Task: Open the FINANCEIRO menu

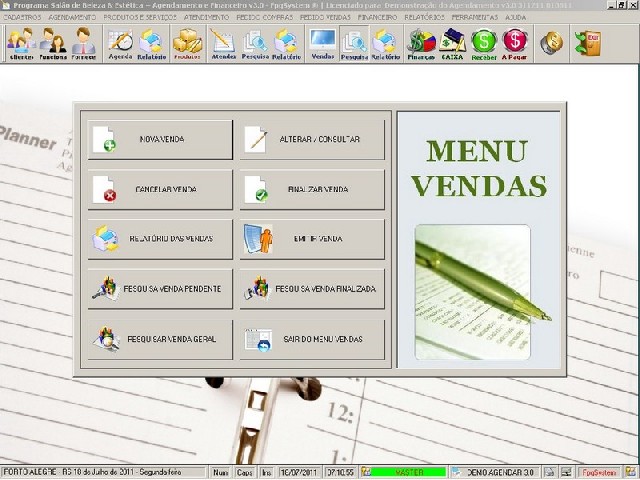Action: tap(378, 18)
